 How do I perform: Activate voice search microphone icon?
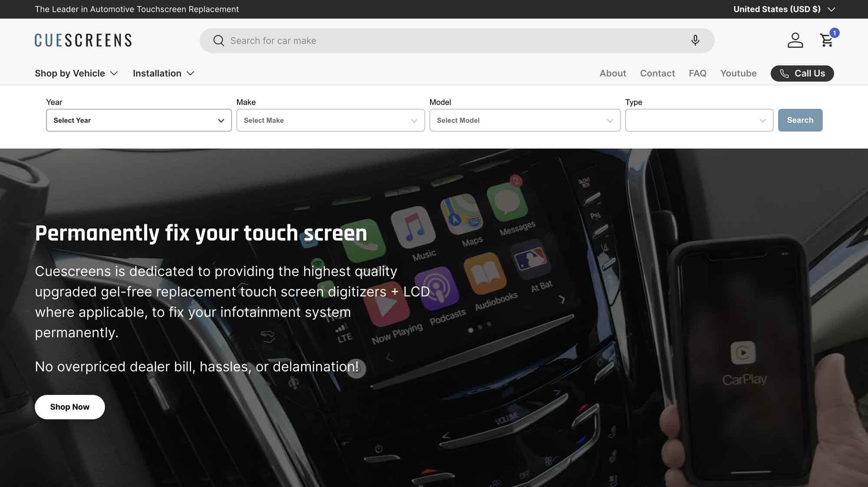[695, 40]
